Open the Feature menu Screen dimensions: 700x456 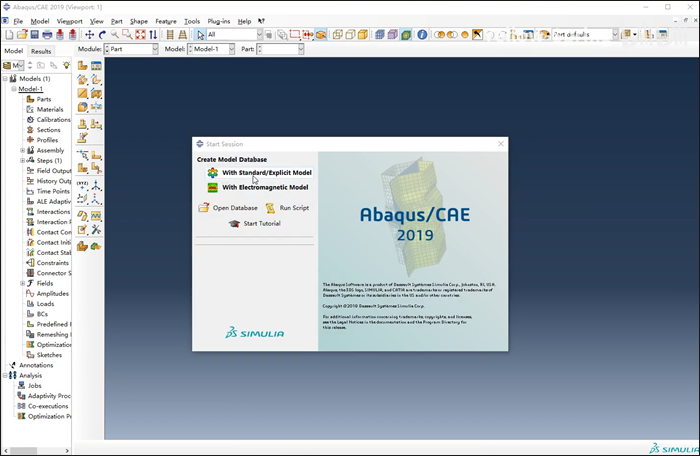[166, 21]
